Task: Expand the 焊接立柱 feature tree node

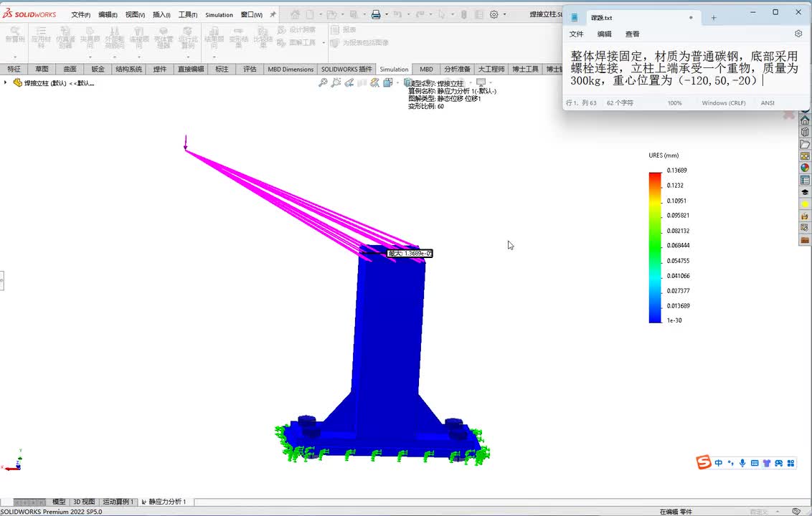Action: pos(6,83)
